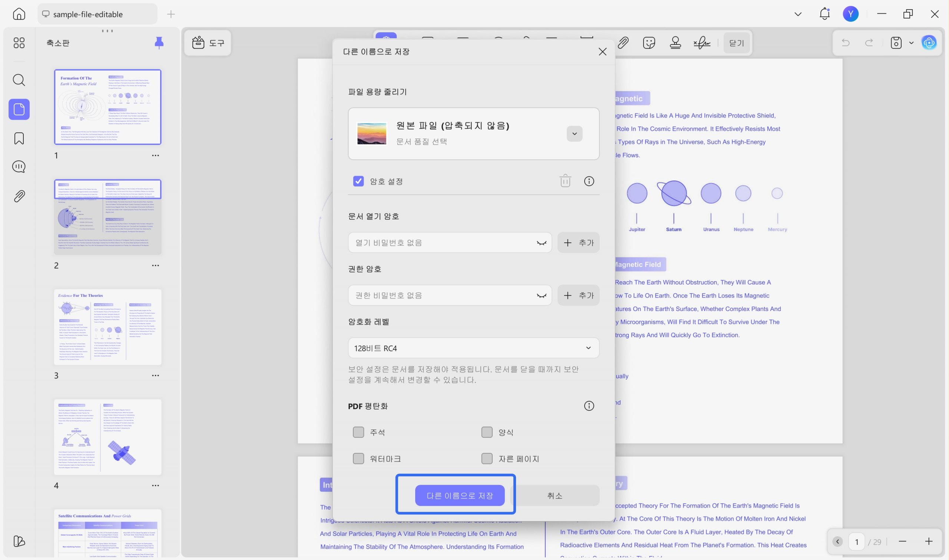Screen dimensions: 949x560
Task: Open the comments panel icon
Action: (19, 166)
